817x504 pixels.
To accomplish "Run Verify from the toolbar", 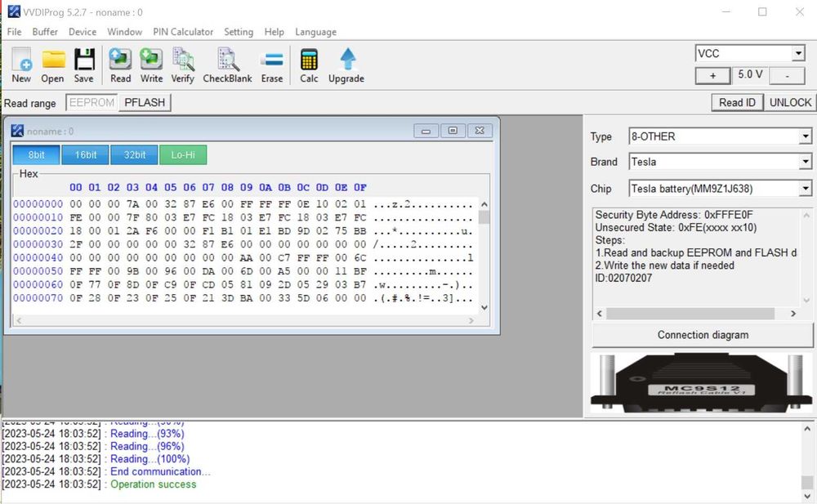I will click(x=183, y=65).
